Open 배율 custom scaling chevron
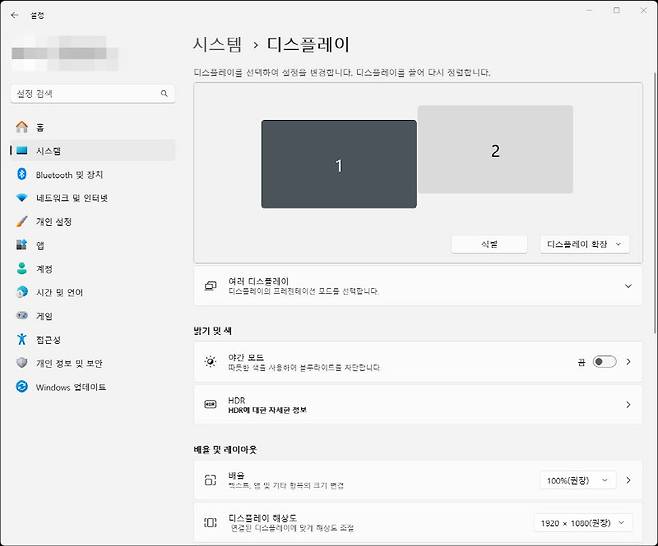Screen dimensions: 658x546 click(x=628, y=480)
